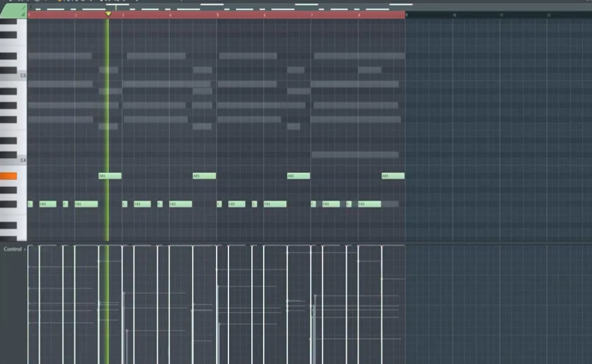The width and height of the screenshot is (592, 364).
Task: Click the green piano roll corner button
Action: [x=14, y=11]
